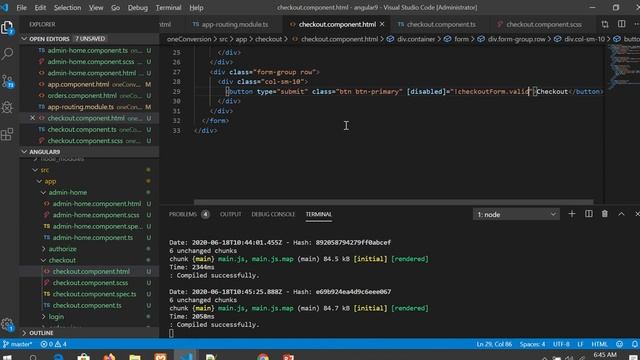The height and width of the screenshot is (360, 640).
Task: Open changes compare icon in editor toolbar
Action: pyautogui.click(x=605, y=24)
